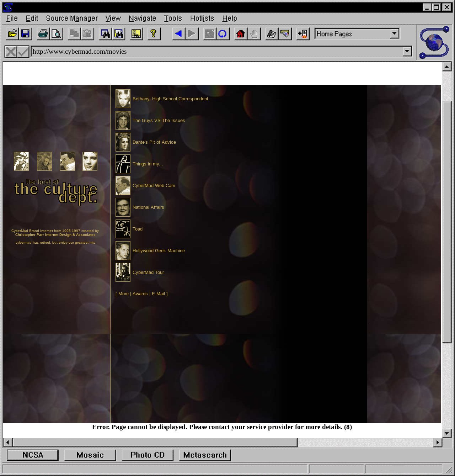Image resolution: width=455 pixels, height=476 pixels.
Task: Open the Hollywood Geek Machine link
Action: pos(159,251)
